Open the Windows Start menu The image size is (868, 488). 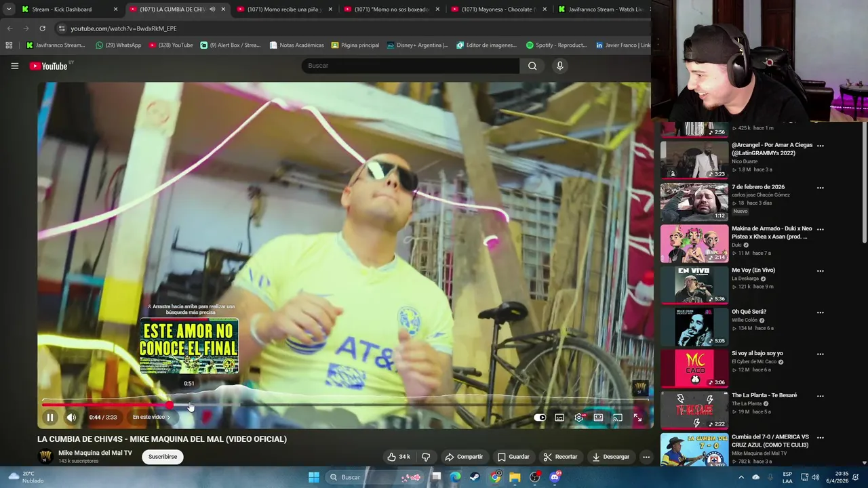(x=314, y=477)
